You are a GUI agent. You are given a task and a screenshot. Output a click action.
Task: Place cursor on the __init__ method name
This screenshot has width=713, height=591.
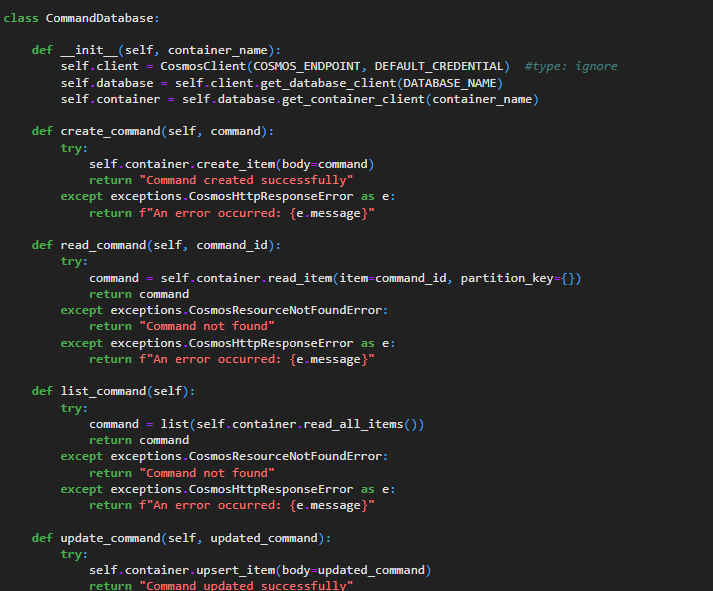click(x=89, y=50)
